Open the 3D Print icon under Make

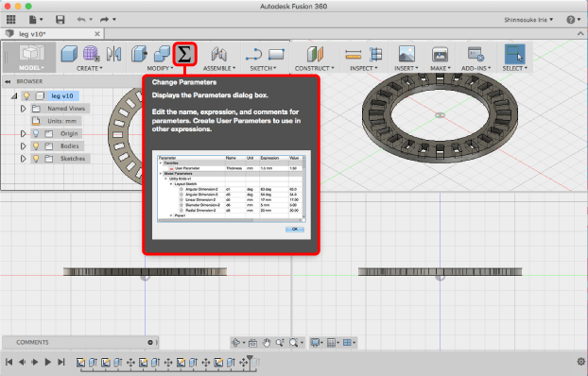tap(440, 55)
